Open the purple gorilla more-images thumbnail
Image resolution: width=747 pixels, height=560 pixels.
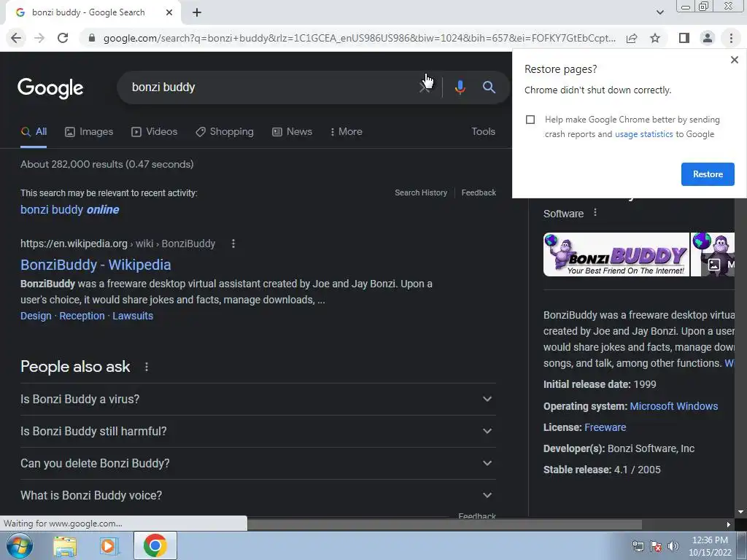713,254
